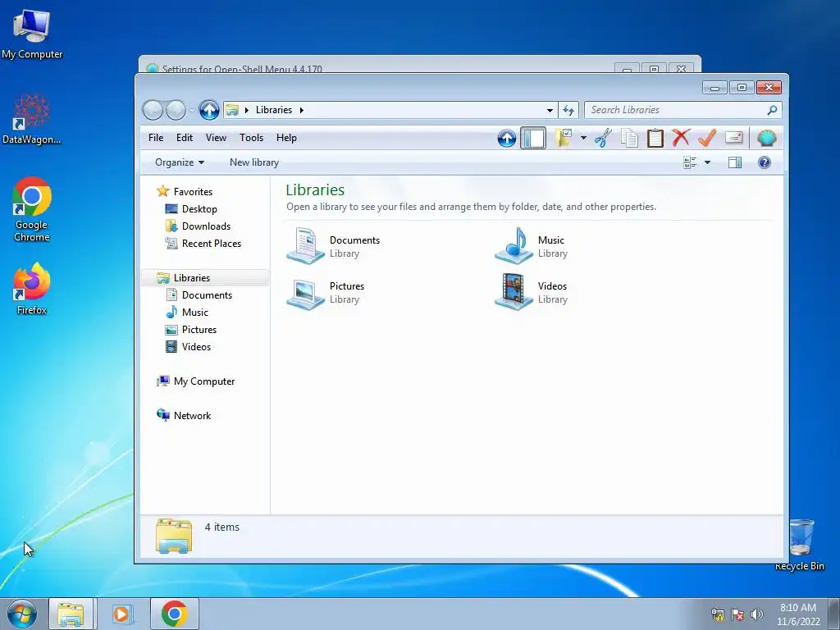Click the Explorer taskbar button
This screenshot has width=840, height=630.
click(71, 614)
